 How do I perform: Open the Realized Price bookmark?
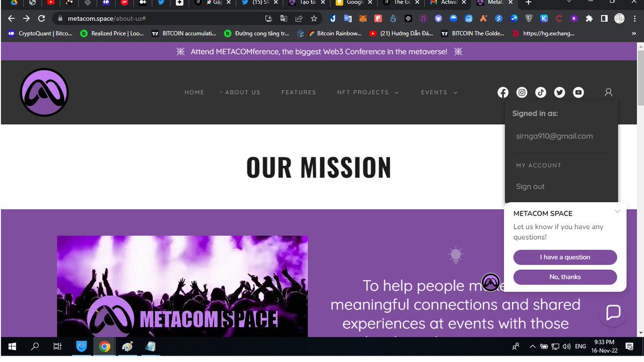click(x=112, y=33)
